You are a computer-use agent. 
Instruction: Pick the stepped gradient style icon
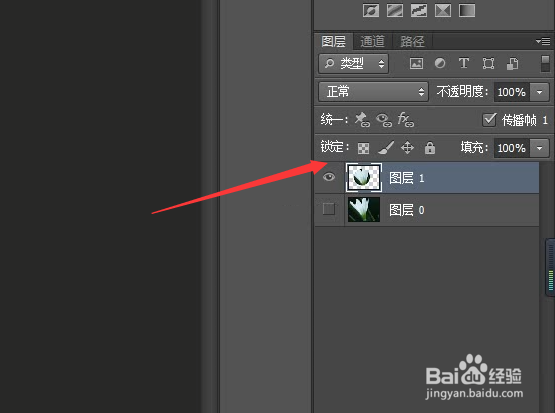tap(419, 11)
